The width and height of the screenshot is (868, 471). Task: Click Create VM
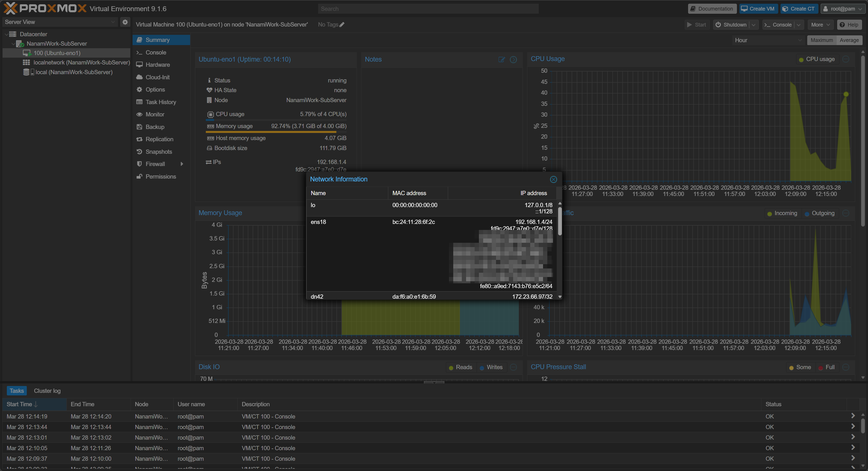pyautogui.click(x=758, y=9)
